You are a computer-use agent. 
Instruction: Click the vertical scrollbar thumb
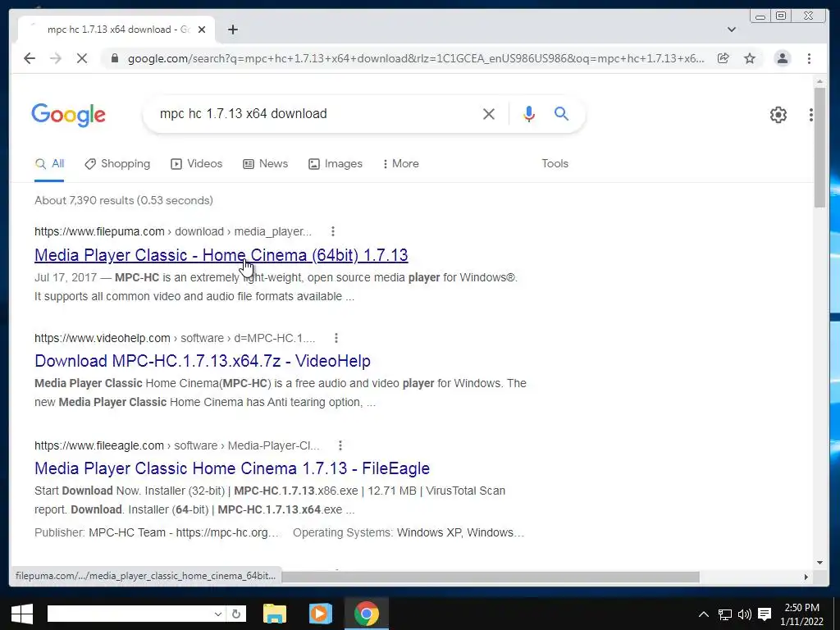coord(819,148)
